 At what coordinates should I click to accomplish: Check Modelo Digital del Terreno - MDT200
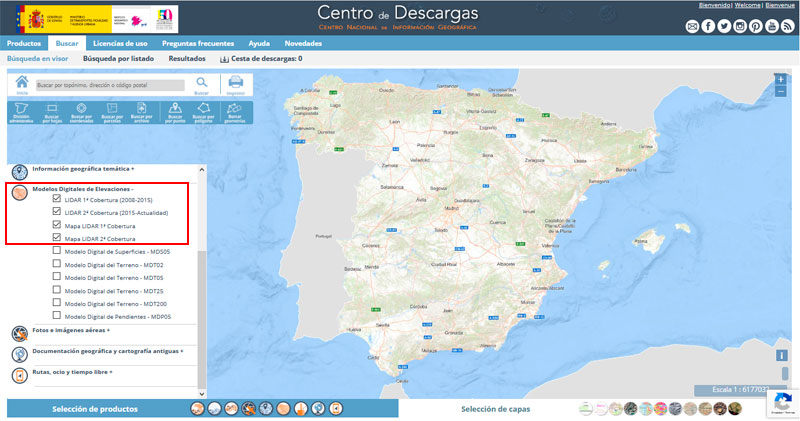tap(57, 303)
